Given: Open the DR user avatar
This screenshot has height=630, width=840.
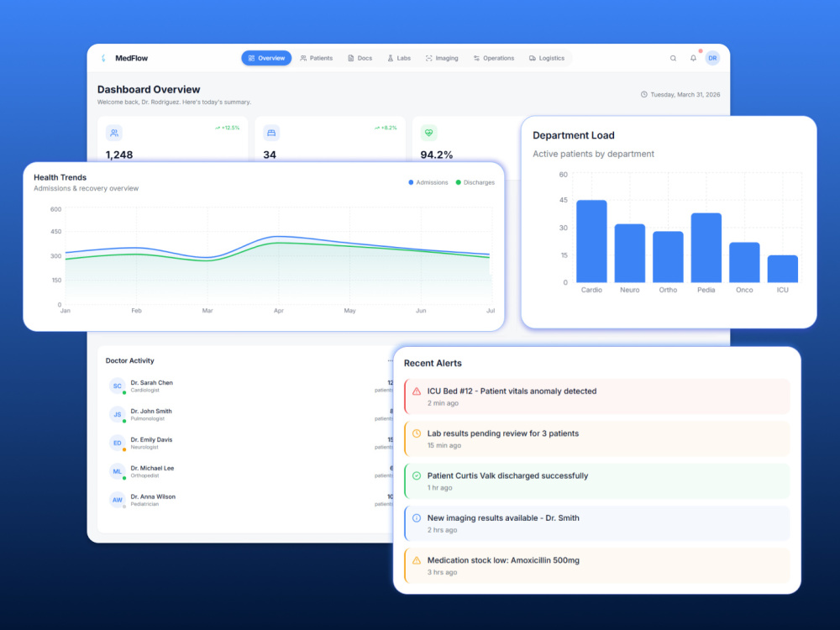Looking at the screenshot, I should [712, 58].
